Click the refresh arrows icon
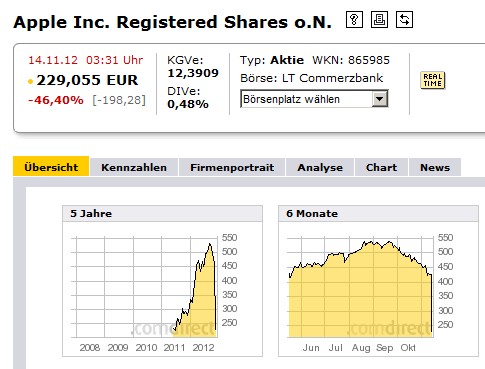This screenshot has height=369, width=485. tap(404, 20)
